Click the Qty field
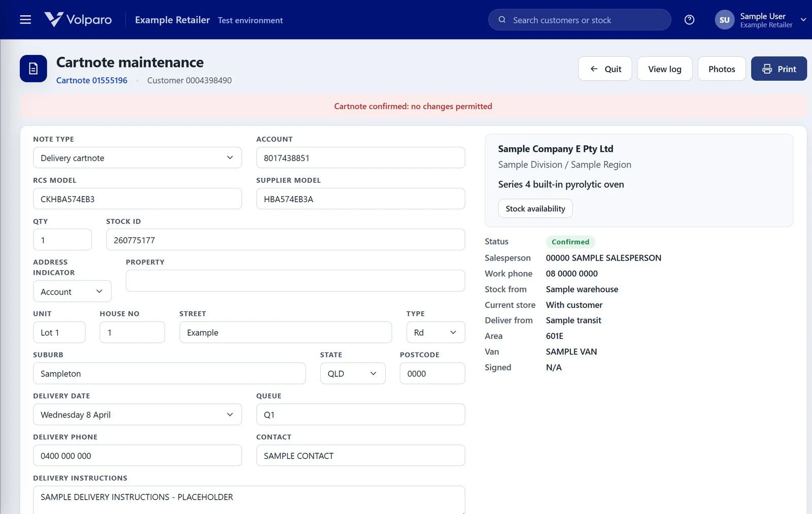 [x=62, y=240]
